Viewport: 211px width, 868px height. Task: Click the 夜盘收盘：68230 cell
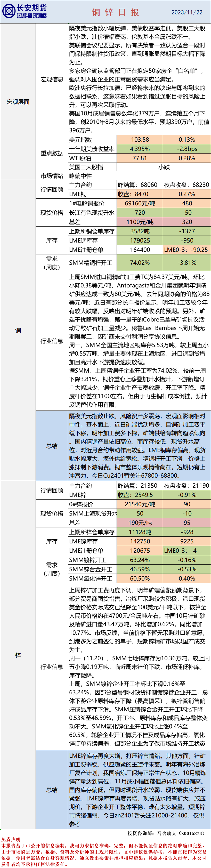[187, 185]
